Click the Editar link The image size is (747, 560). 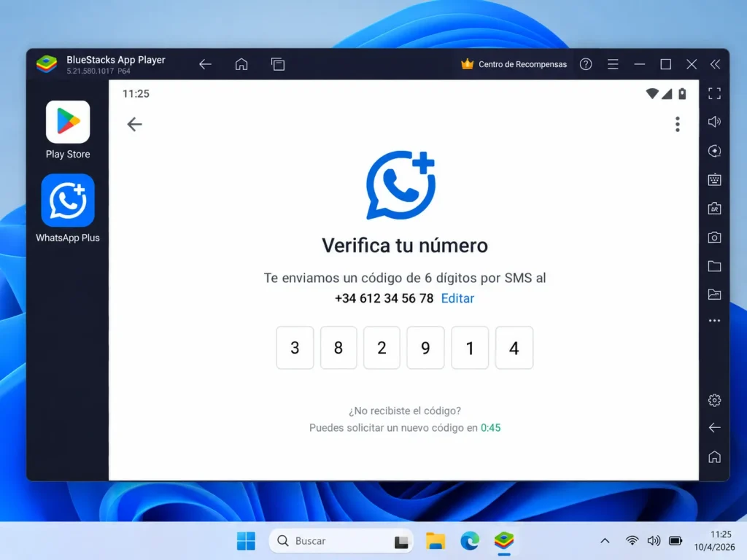point(457,298)
